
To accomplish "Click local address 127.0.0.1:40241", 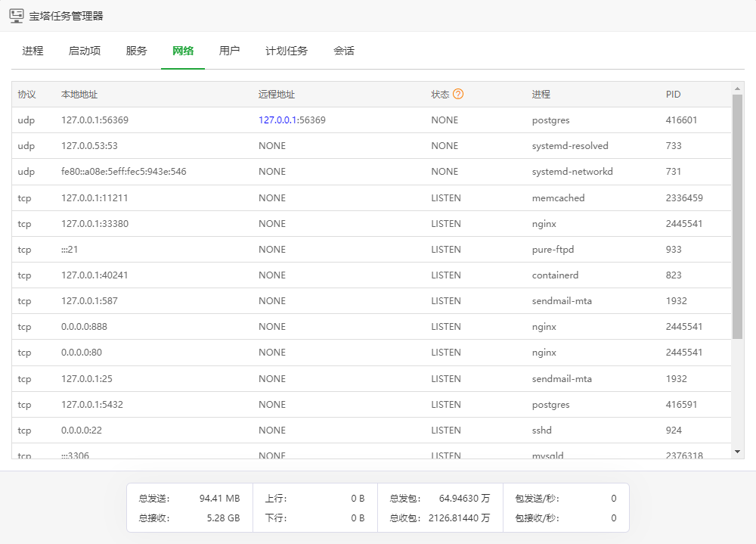I will click(94, 275).
